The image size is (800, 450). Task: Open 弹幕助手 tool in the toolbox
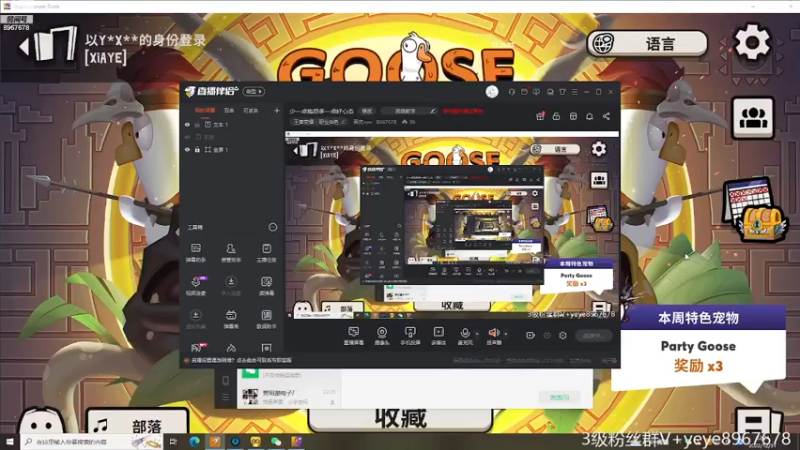tap(195, 253)
